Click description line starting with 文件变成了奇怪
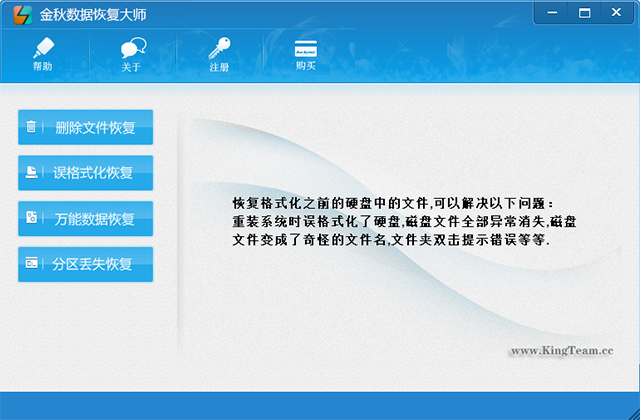This screenshot has width=640, height=420. tap(391, 240)
